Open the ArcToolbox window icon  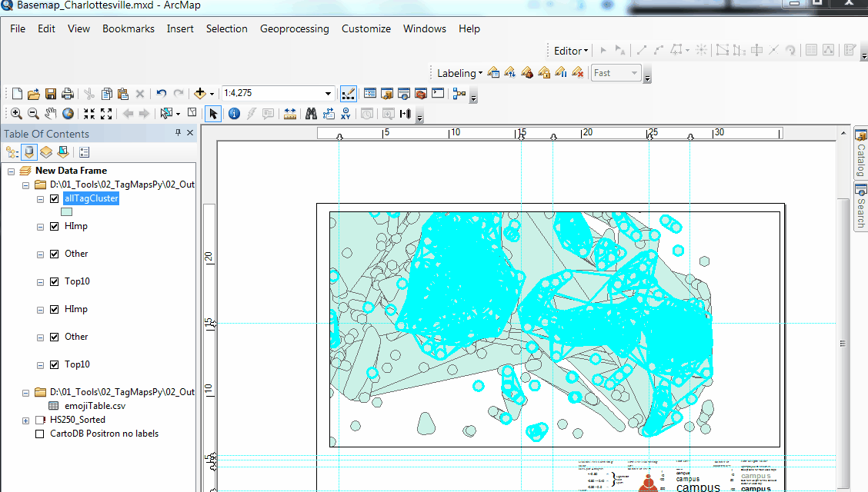coord(421,93)
